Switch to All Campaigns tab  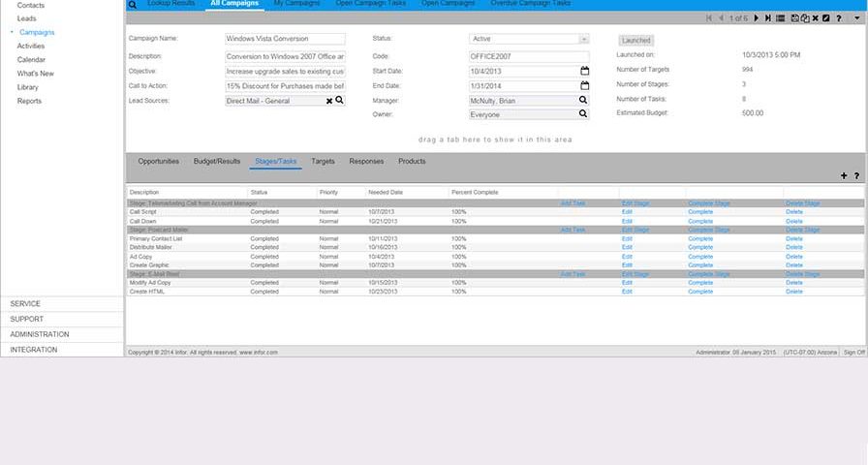(234, 3)
